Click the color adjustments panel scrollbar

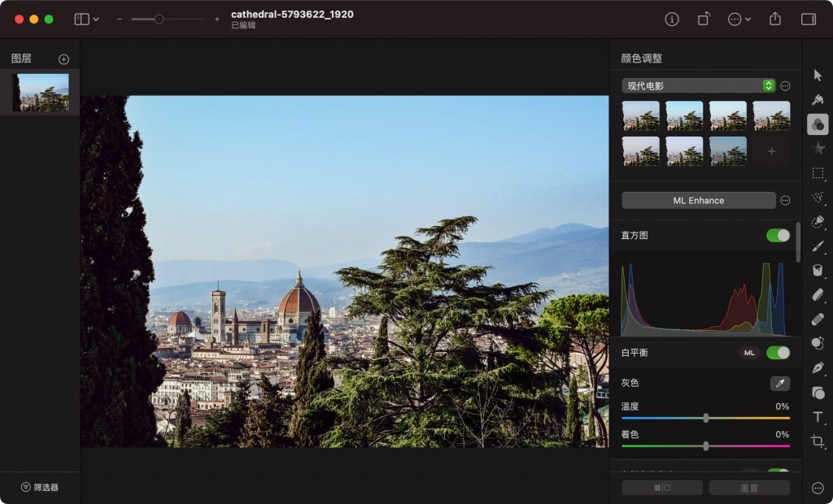(x=797, y=242)
